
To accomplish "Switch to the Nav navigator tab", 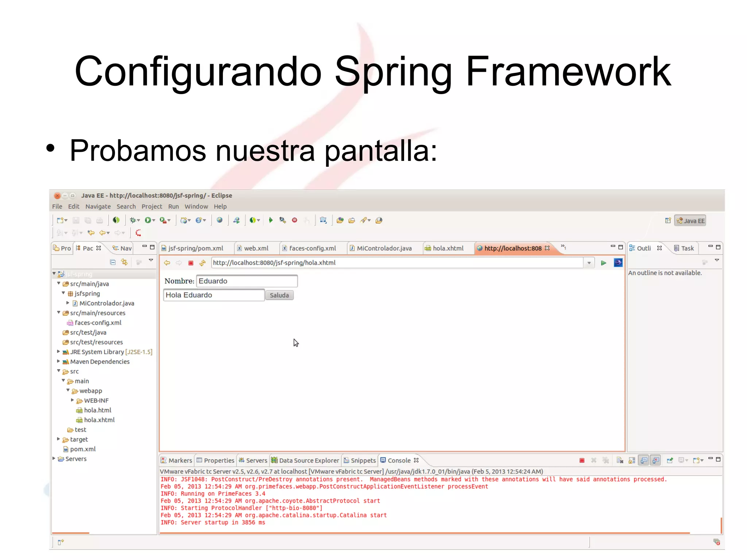I will click(122, 248).
